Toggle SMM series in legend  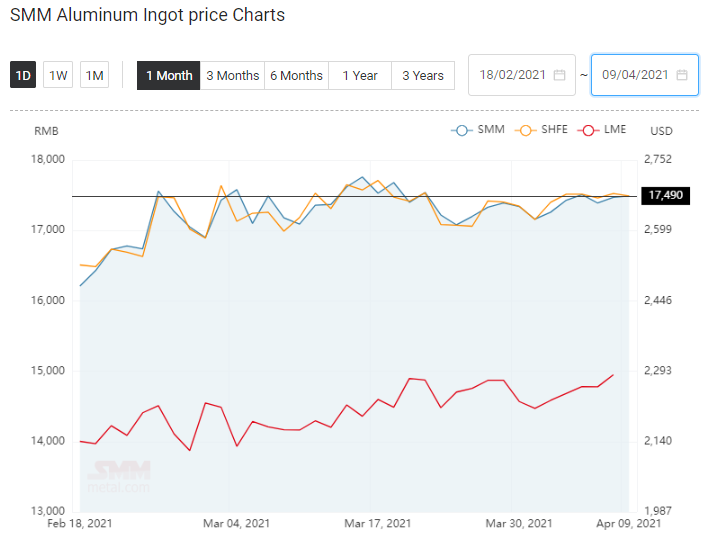(x=478, y=130)
